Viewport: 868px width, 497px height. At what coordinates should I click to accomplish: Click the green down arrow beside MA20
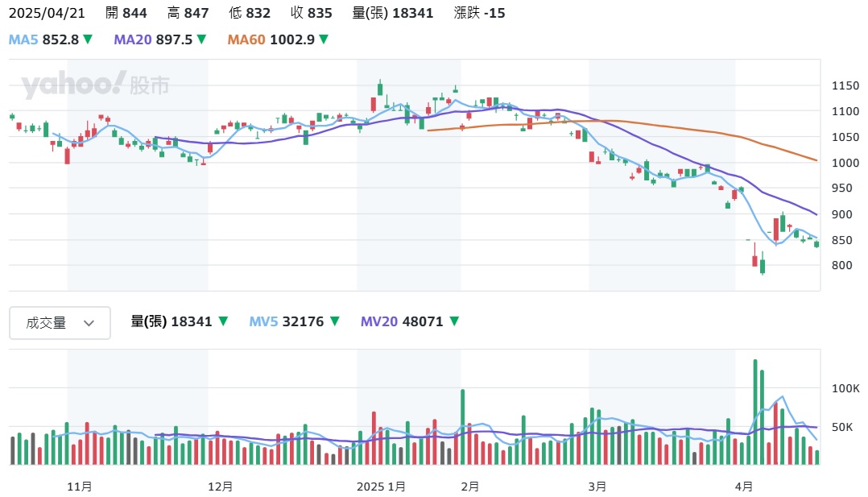201,39
